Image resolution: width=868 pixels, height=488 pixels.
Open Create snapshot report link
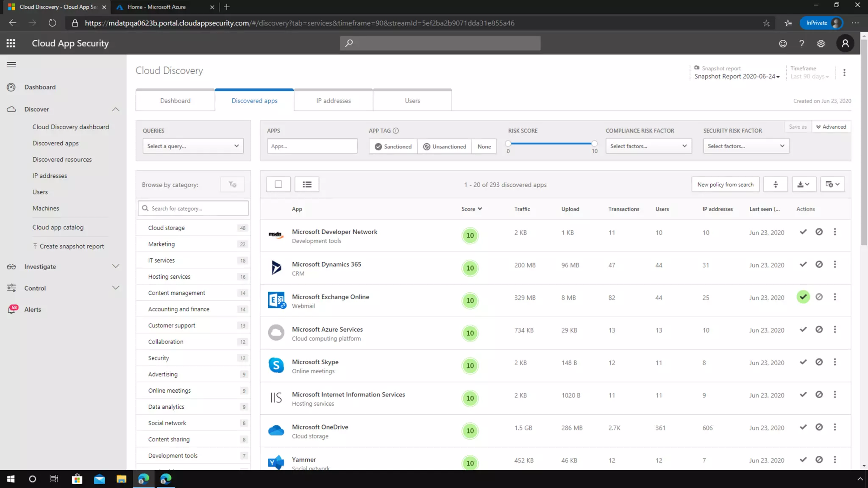[x=71, y=247]
